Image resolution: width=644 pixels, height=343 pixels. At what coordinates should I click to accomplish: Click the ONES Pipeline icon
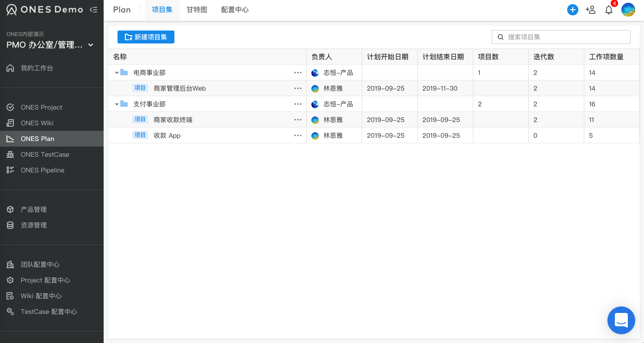point(10,170)
